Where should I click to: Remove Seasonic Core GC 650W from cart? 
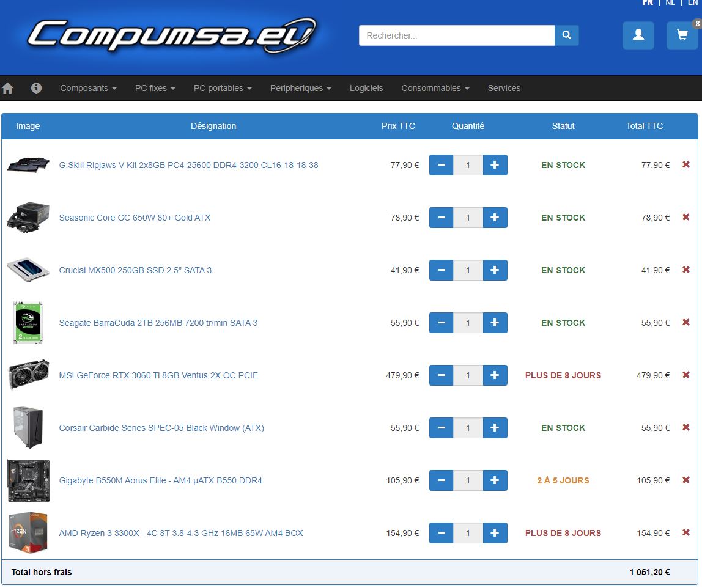pos(685,217)
